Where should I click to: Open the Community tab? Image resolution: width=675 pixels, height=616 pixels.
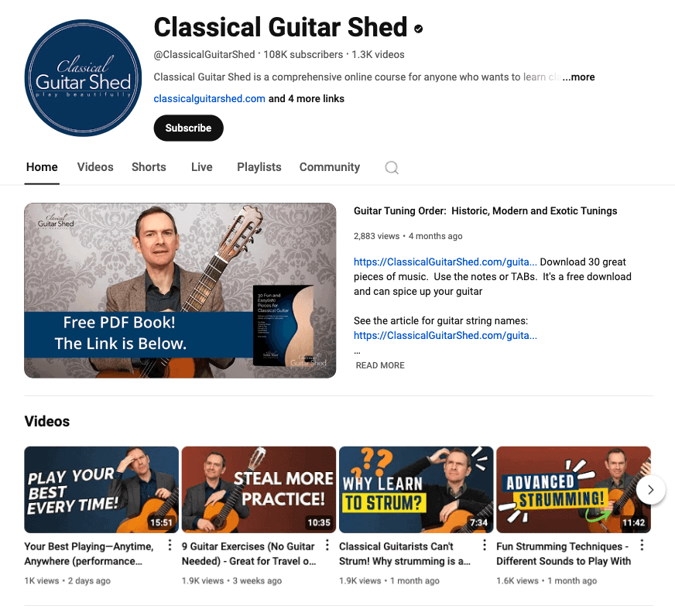click(330, 167)
